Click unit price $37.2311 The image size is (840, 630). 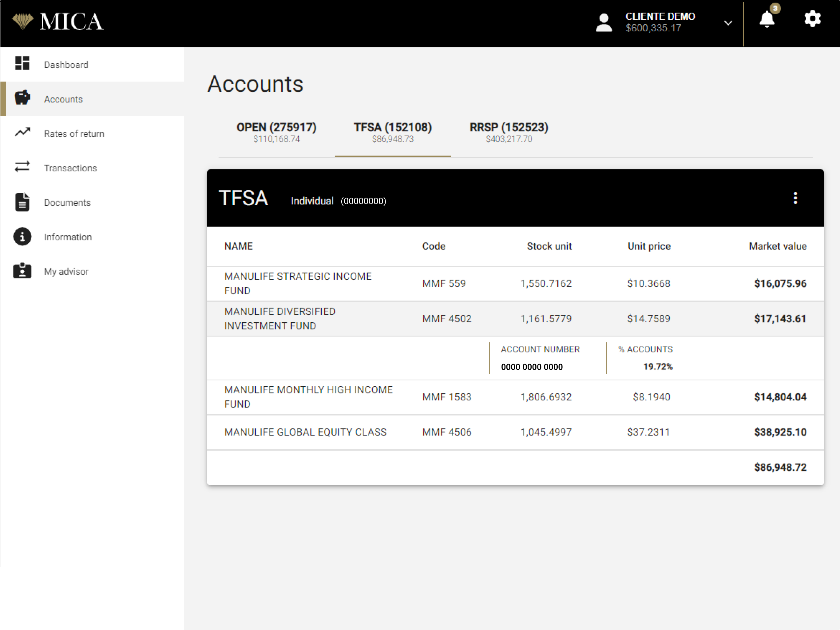point(649,432)
